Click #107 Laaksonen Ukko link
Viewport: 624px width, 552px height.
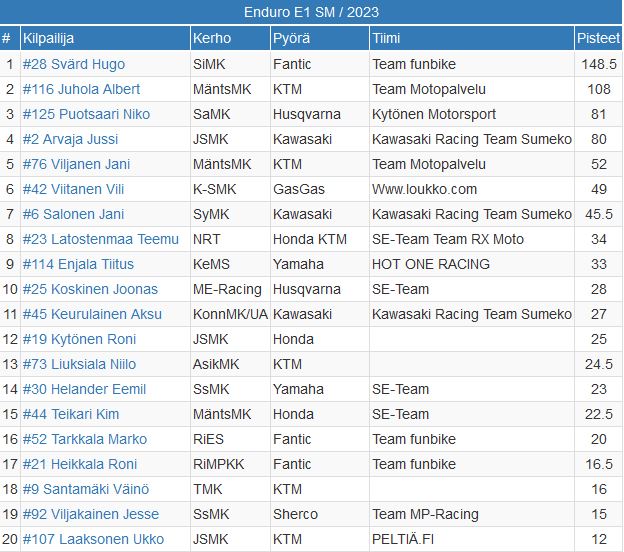[93, 539]
